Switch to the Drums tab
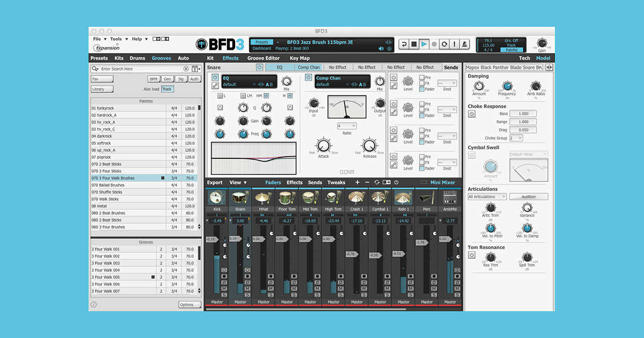 pos(137,58)
